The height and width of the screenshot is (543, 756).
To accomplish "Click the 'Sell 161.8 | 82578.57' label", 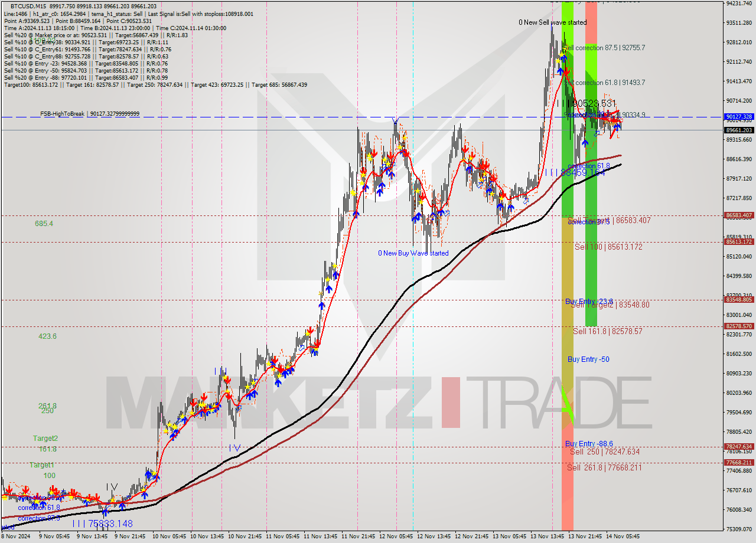I will click(607, 331).
